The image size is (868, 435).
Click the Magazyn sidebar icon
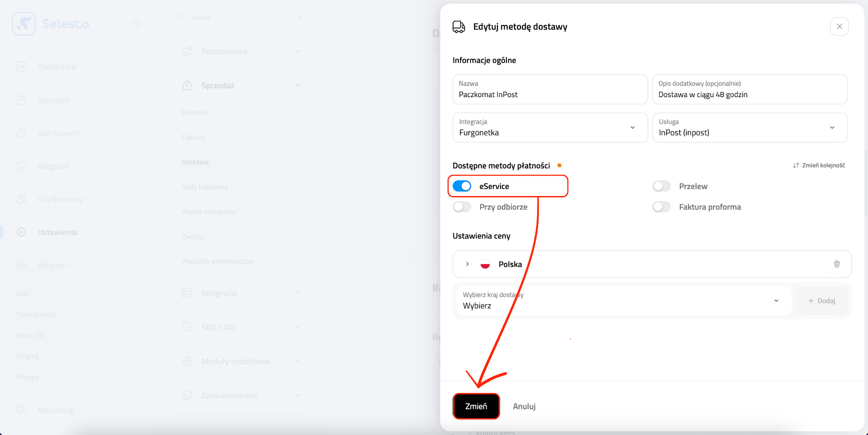[x=21, y=166]
